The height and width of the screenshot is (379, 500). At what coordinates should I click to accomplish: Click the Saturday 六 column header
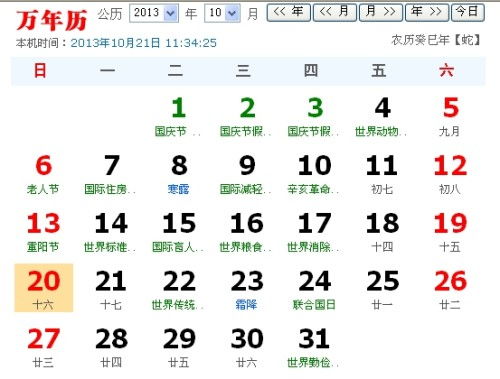446,71
